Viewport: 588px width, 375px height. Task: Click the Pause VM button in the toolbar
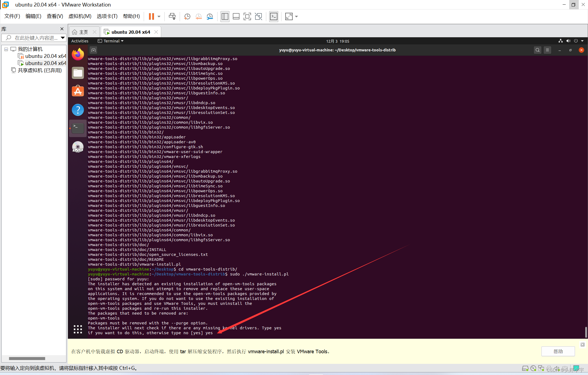click(151, 17)
